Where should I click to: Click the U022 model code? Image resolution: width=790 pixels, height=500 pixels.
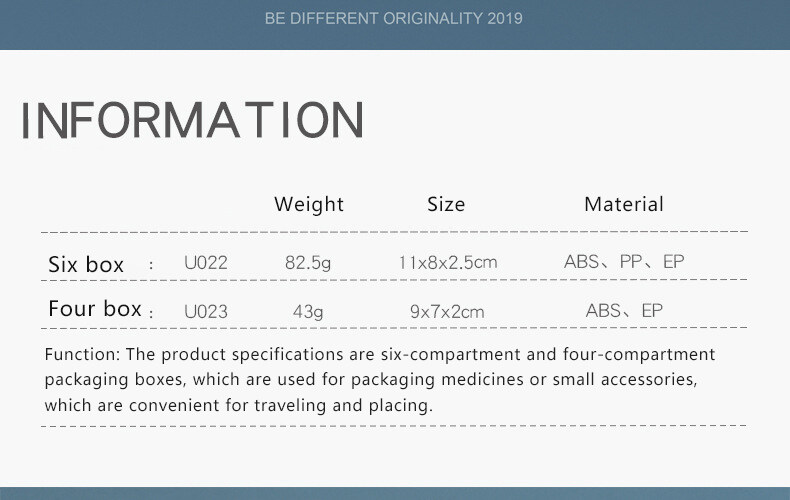(x=206, y=264)
